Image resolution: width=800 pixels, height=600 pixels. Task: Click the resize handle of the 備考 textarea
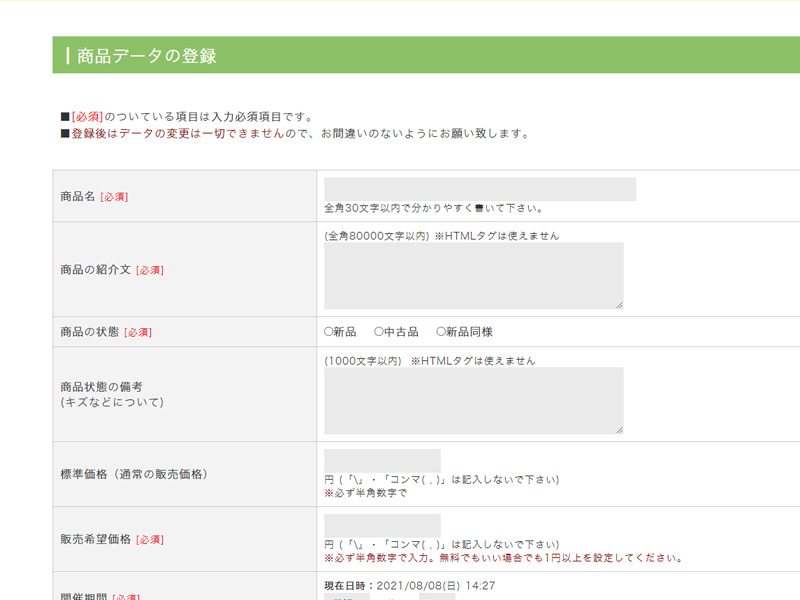point(618,430)
